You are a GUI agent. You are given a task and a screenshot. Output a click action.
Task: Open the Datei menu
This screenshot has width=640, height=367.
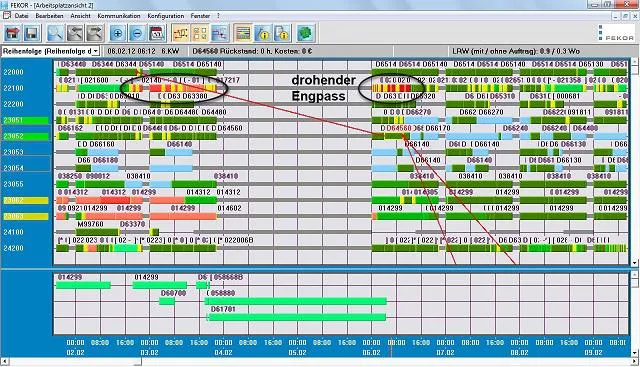[22, 16]
